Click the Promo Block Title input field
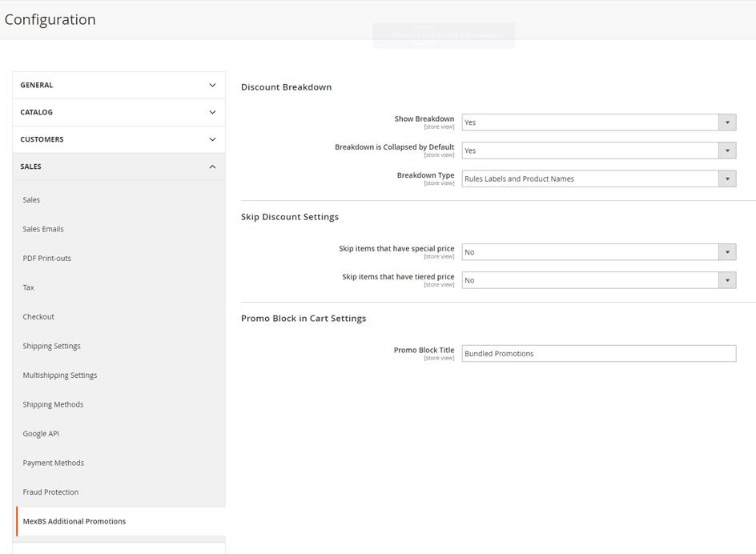 (x=599, y=353)
